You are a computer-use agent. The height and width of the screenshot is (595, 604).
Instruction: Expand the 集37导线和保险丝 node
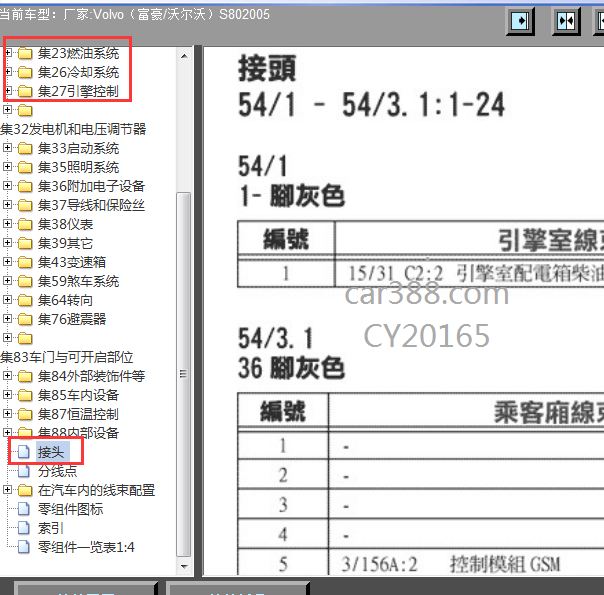(x=7, y=204)
